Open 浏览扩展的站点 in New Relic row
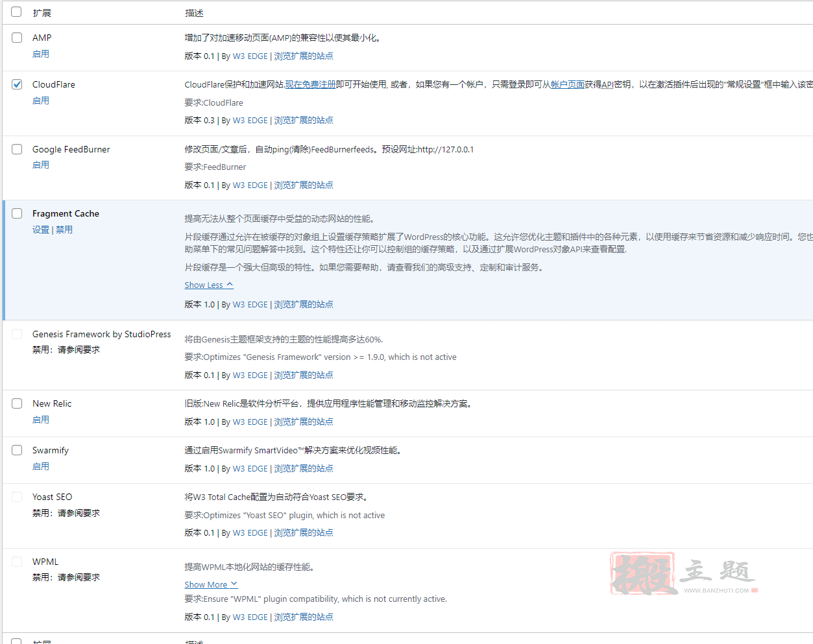The height and width of the screenshot is (644, 813). click(x=304, y=422)
